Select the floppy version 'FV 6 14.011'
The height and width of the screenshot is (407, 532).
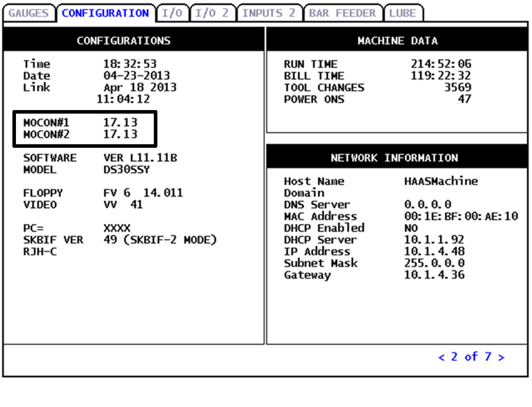click(143, 193)
